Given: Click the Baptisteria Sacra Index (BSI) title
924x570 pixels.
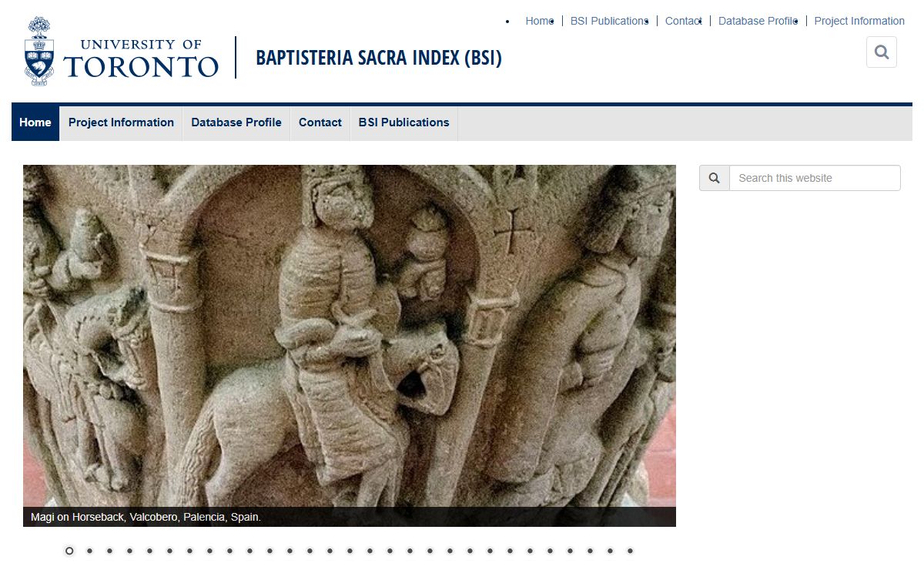Looking at the screenshot, I should 378,58.
